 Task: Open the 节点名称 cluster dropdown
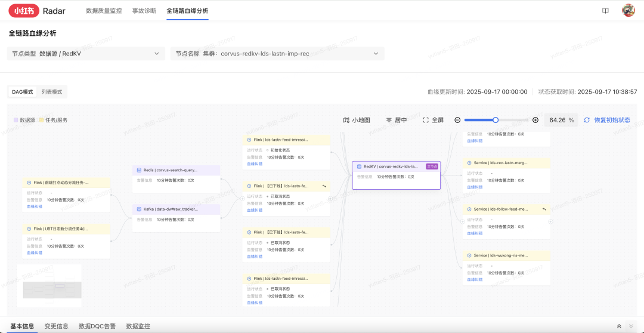277,54
